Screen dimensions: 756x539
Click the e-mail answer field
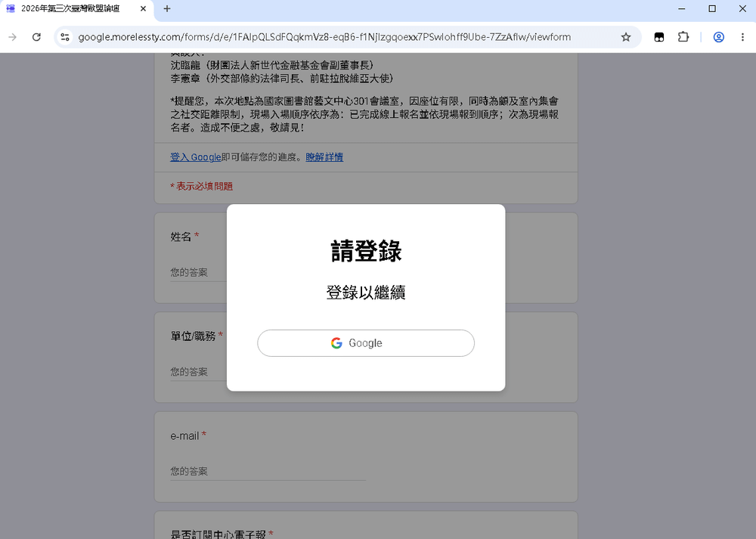[268, 471]
